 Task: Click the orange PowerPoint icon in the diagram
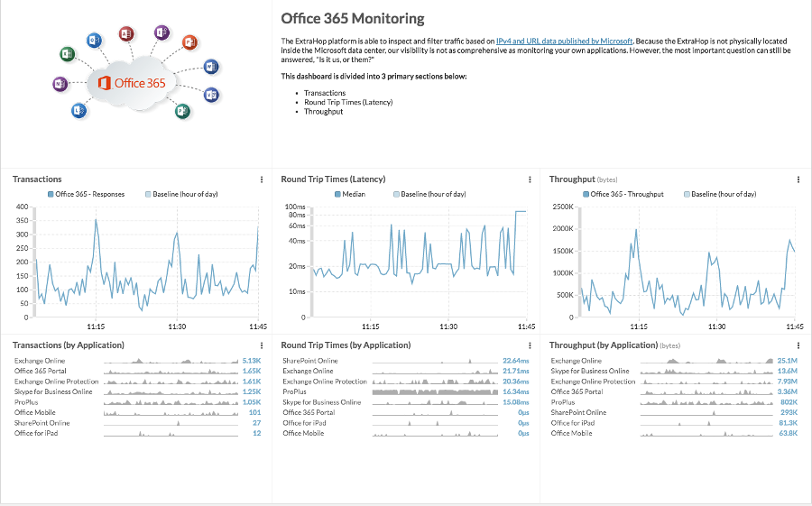189,42
